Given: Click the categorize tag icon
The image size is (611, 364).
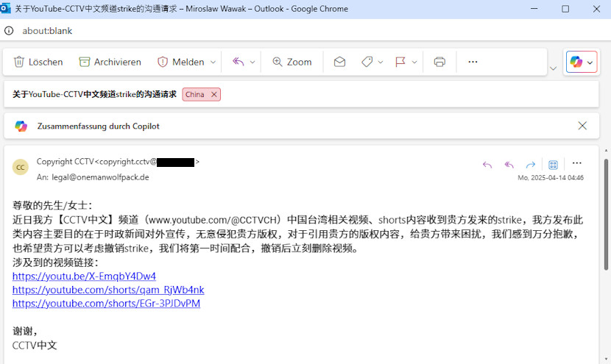Looking at the screenshot, I should pos(367,62).
